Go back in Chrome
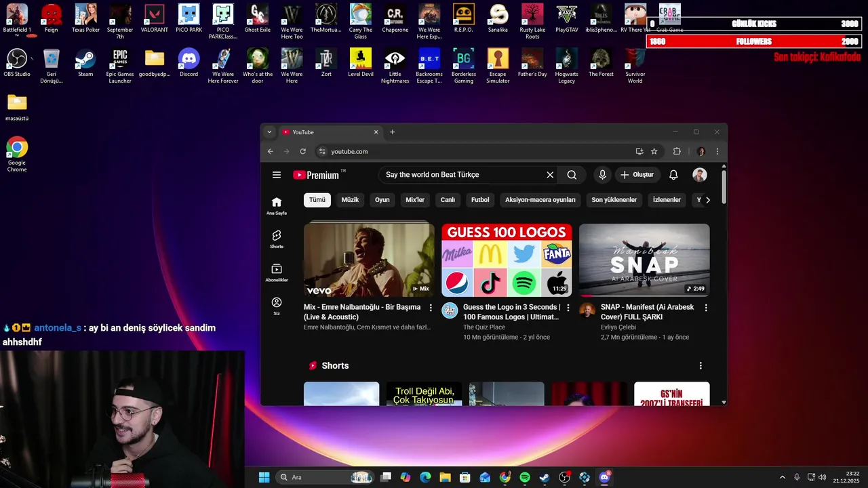868x488 pixels. tap(271, 151)
